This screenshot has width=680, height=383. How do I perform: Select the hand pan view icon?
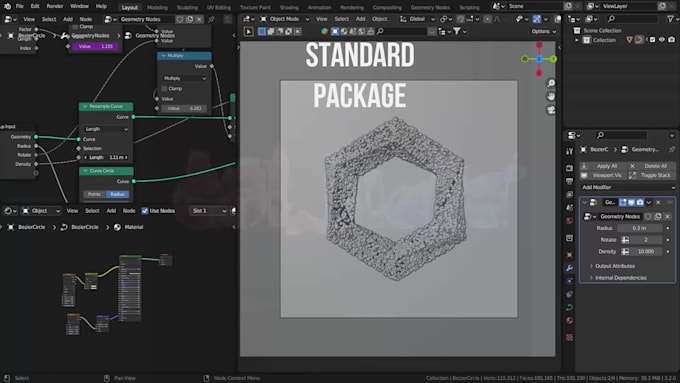(551, 96)
